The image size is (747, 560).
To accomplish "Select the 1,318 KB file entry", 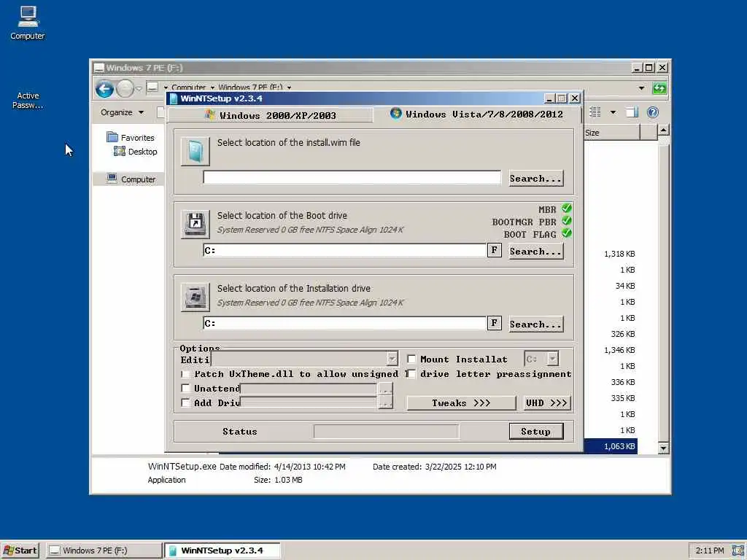I will 619,254.
